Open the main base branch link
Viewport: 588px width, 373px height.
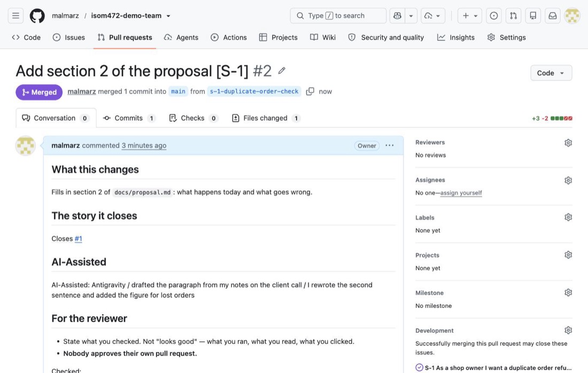[x=178, y=91]
